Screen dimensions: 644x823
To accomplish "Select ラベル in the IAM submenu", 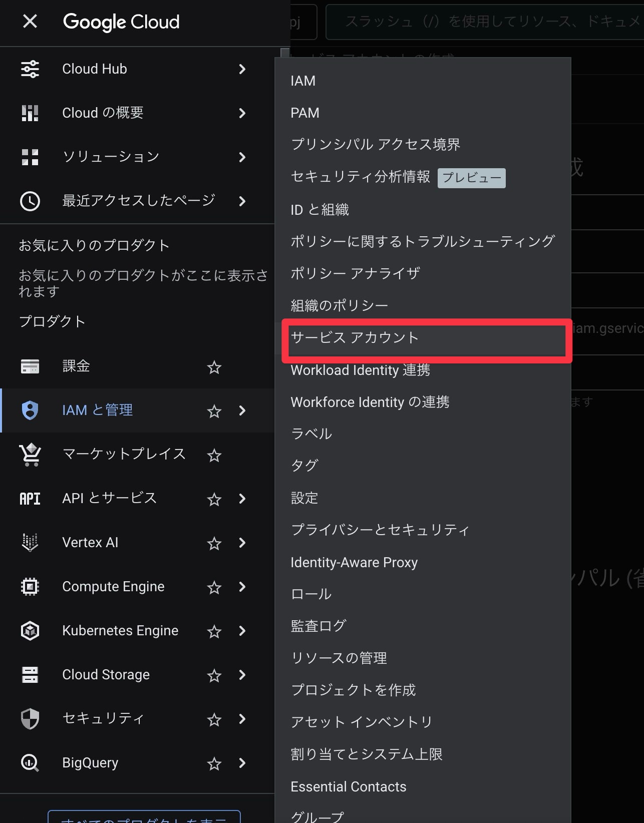I will [x=423, y=434].
